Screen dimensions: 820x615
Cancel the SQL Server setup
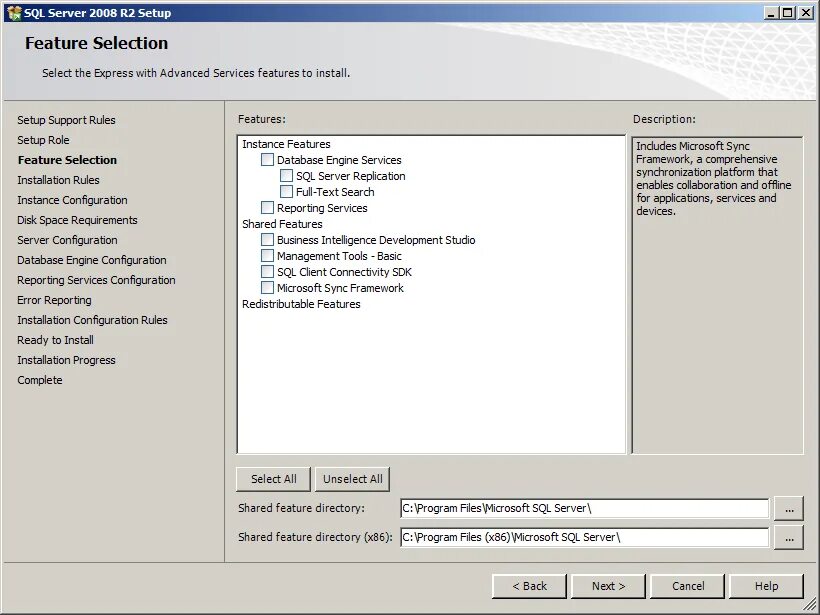pyautogui.click(x=688, y=586)
